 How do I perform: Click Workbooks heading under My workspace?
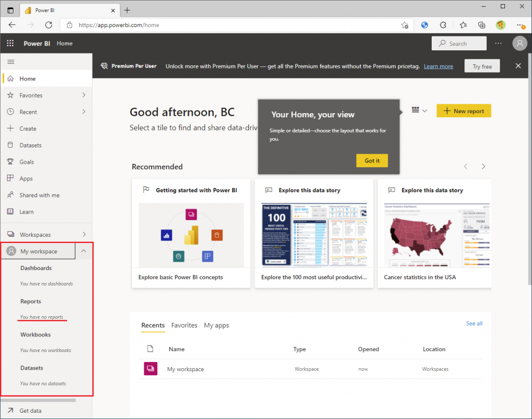[x=35, y=334]
